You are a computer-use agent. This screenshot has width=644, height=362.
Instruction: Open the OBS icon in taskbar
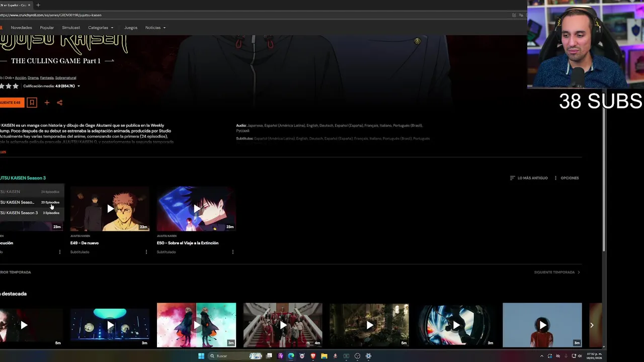point(357,356)
